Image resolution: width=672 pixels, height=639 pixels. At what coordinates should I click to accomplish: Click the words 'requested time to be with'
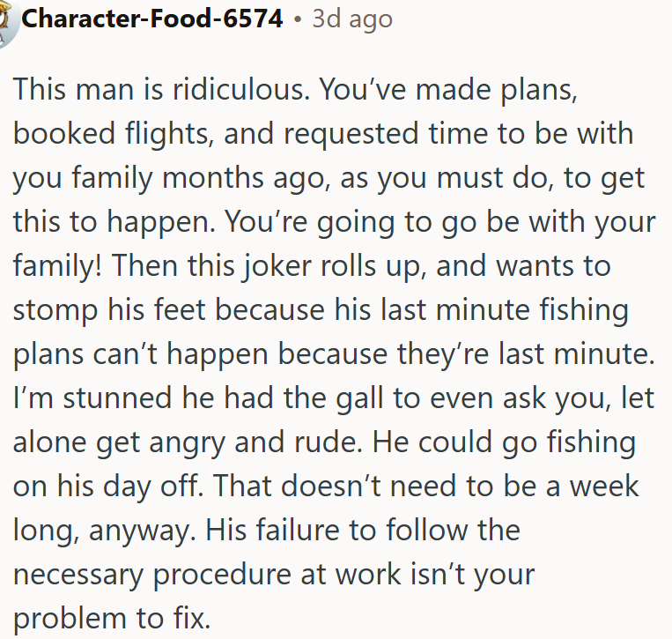[459, 133]
